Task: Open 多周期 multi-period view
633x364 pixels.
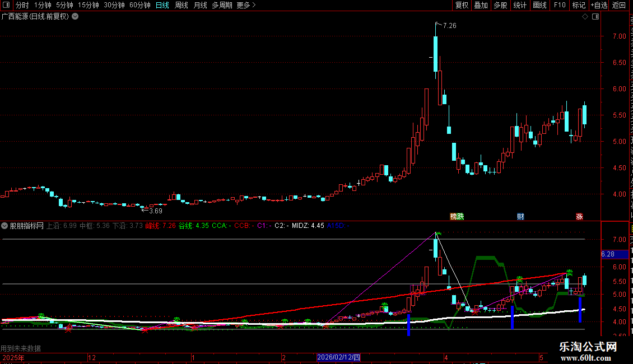Action: coord(222,5)
